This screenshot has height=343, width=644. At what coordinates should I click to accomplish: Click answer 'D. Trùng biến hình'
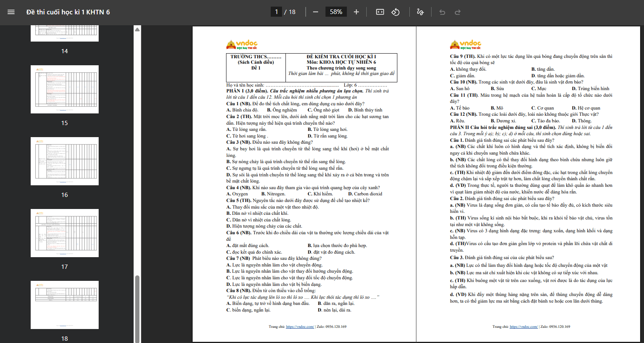pos(590,89)
